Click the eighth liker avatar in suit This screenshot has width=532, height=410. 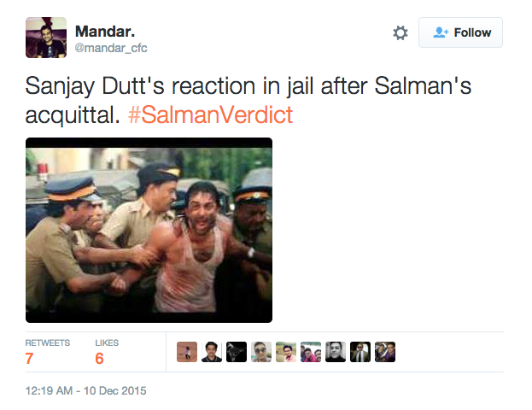coord(360,352)
